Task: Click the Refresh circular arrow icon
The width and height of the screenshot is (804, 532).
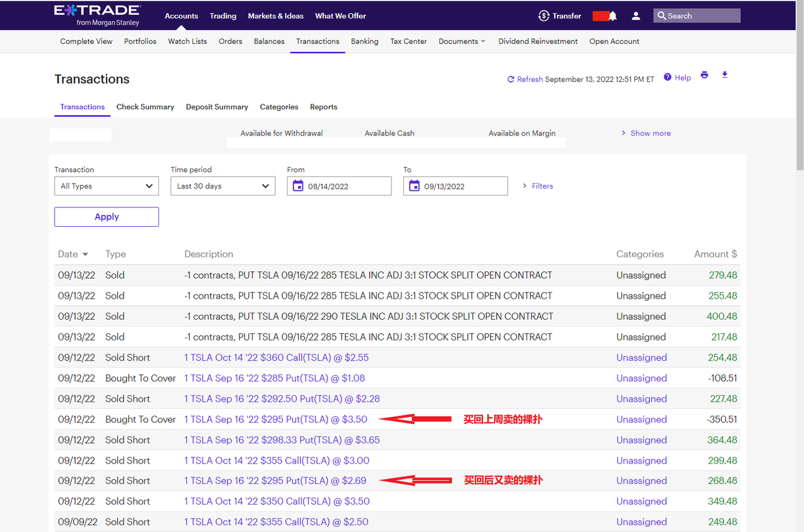Action: (511, 79)
